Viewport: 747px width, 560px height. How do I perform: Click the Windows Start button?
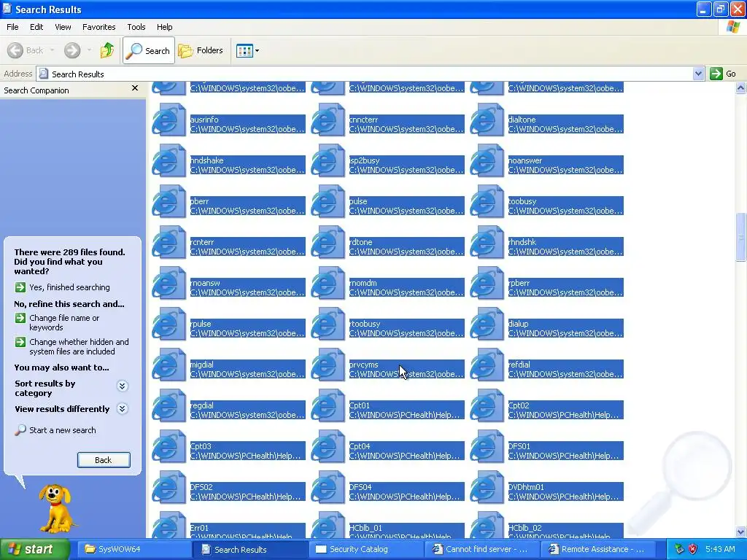[34, 549]
